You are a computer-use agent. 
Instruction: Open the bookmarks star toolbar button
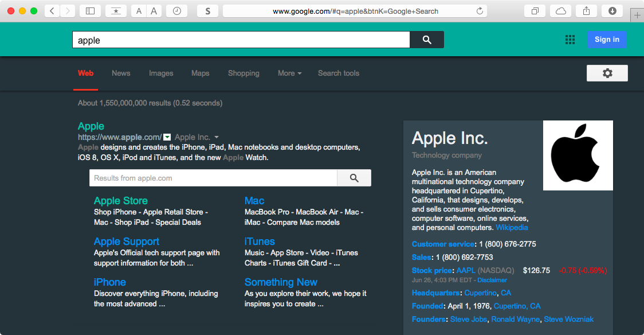[116, 11]
